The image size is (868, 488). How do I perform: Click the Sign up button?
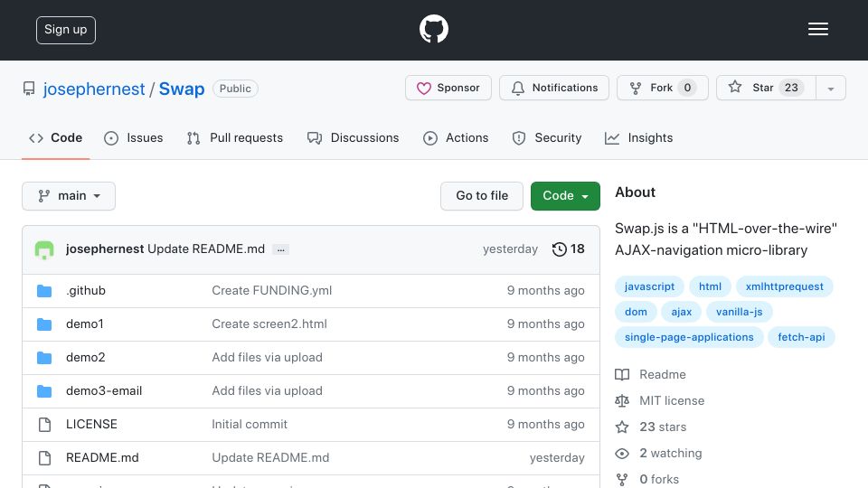pyautogui.click(x=66, y=30)
